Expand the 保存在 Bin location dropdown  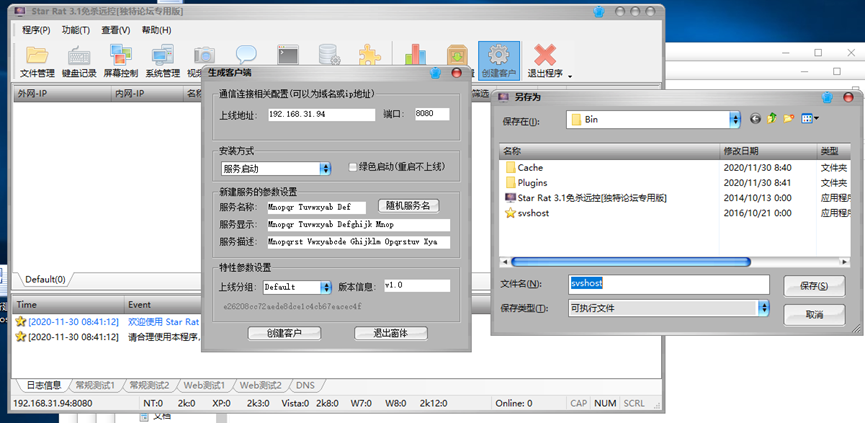[x=734, y=119]
